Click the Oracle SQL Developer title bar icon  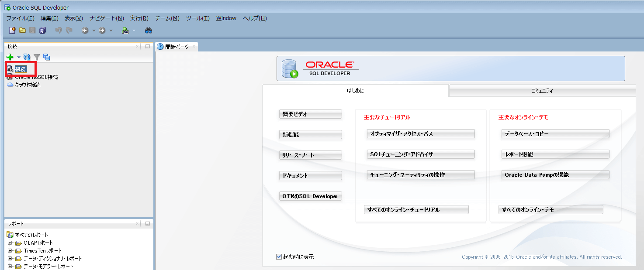tap(7, 7)
